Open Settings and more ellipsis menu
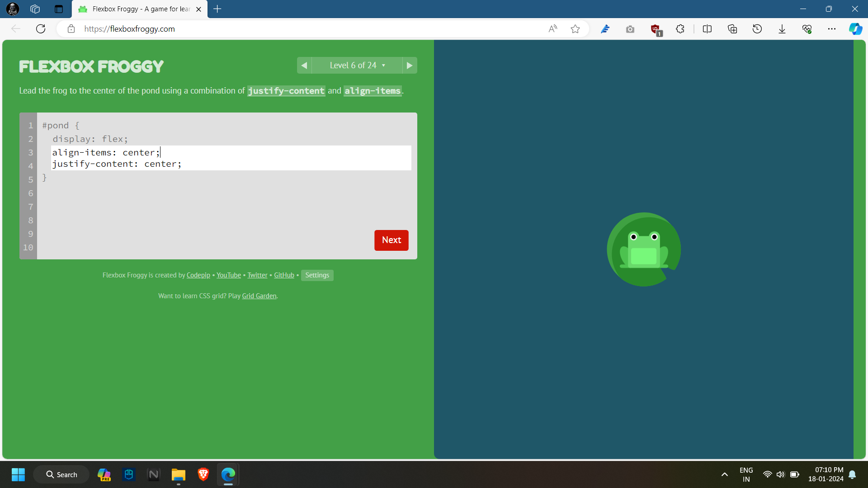This screenshot has width=868, height=488. click(832, 29)
